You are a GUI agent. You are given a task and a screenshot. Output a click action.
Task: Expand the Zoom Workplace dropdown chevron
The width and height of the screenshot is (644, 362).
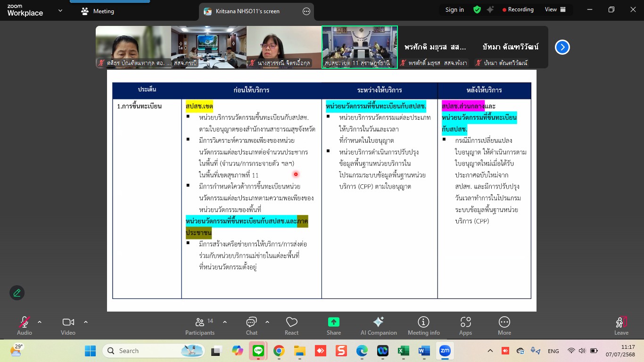point(60,10)
